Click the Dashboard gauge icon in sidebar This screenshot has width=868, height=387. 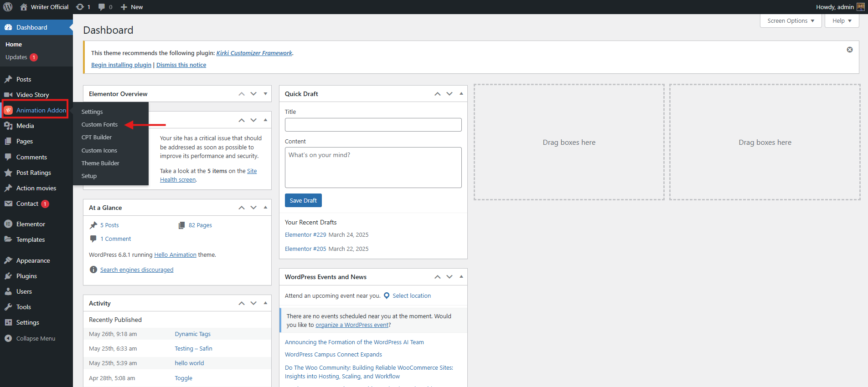(x=8, y=27)
